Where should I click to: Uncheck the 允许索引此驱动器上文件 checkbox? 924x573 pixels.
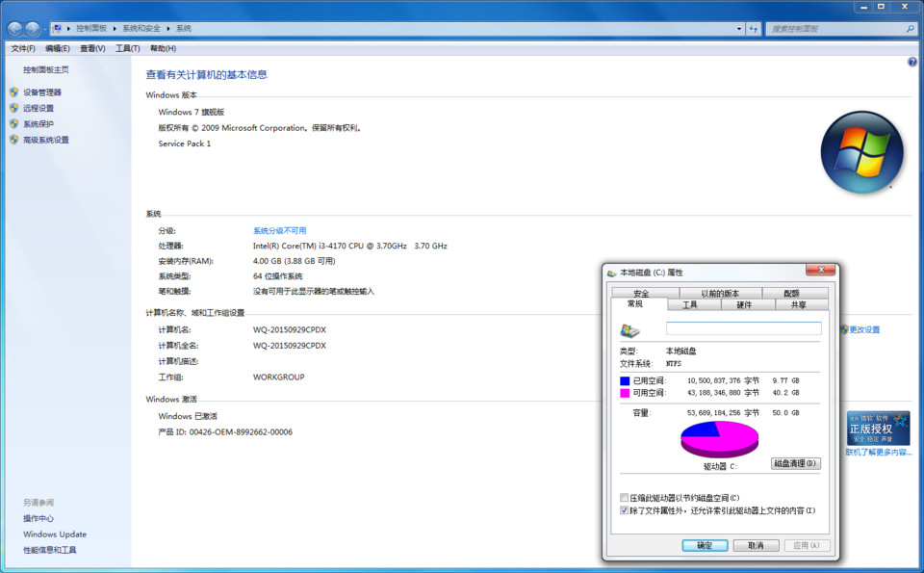point(624,510)
